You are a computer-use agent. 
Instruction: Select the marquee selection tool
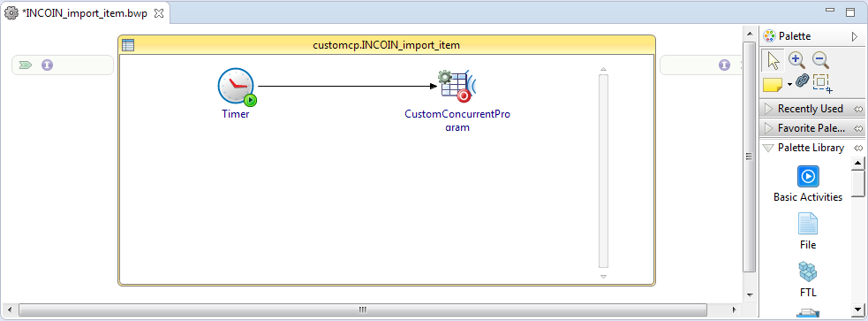tap(823, 83)
